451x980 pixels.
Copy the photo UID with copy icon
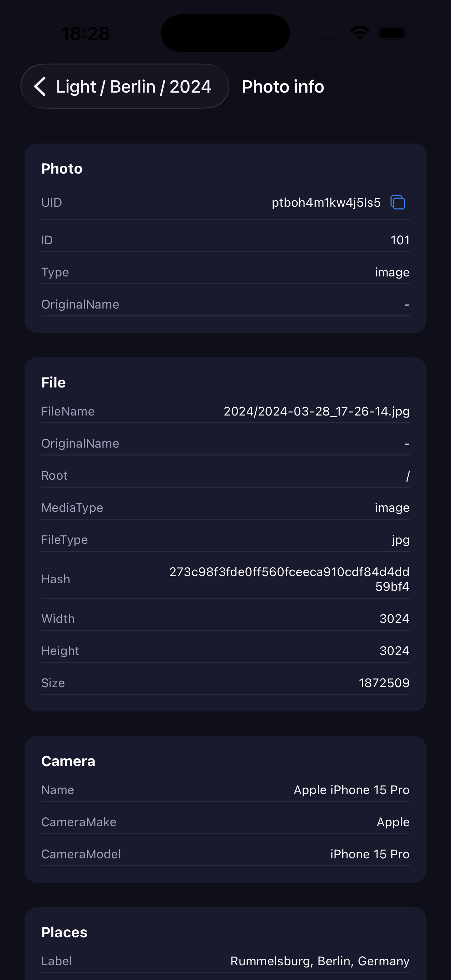pos(398,202)
